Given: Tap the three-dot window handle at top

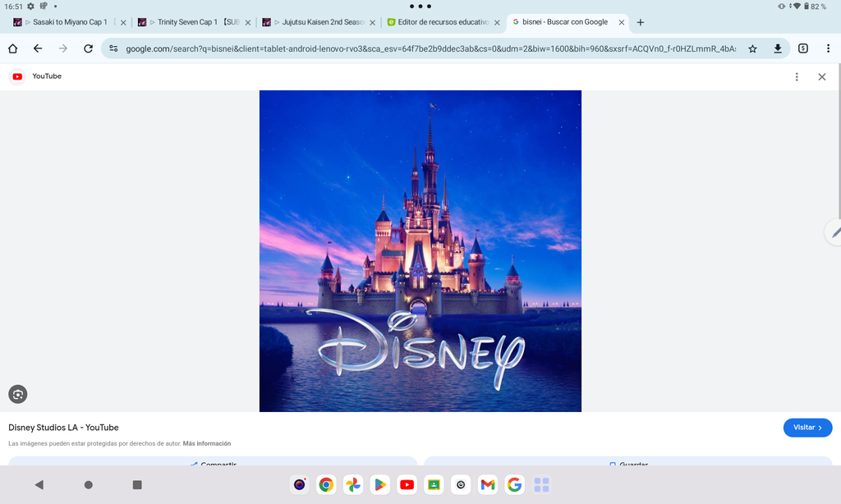Looking at the screenshot, I should click(420, 7).
